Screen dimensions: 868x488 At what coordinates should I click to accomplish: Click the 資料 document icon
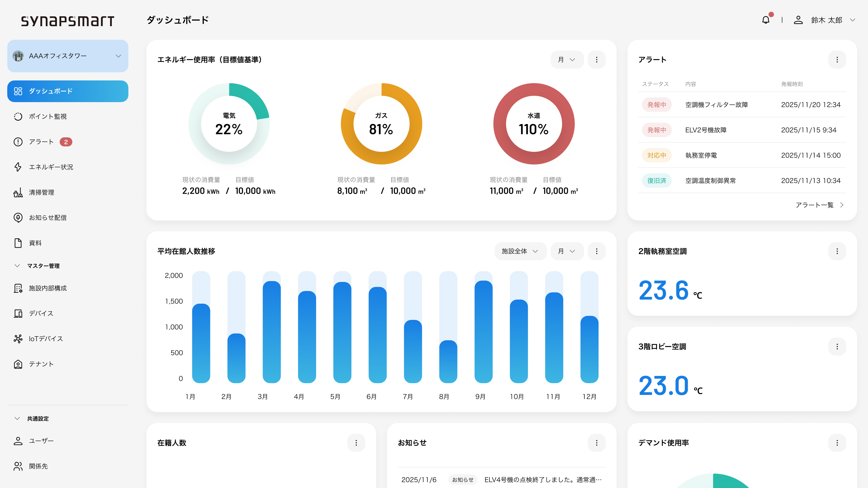pyautogui.click(x=18, y=243)
